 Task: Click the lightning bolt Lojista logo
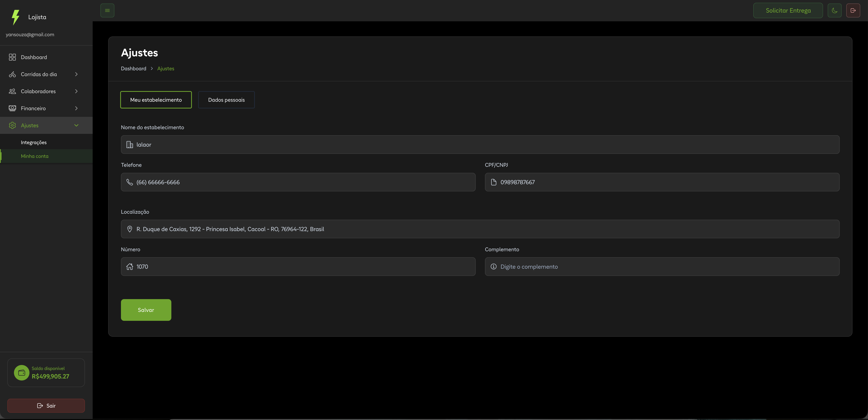(x=16, y=17)
